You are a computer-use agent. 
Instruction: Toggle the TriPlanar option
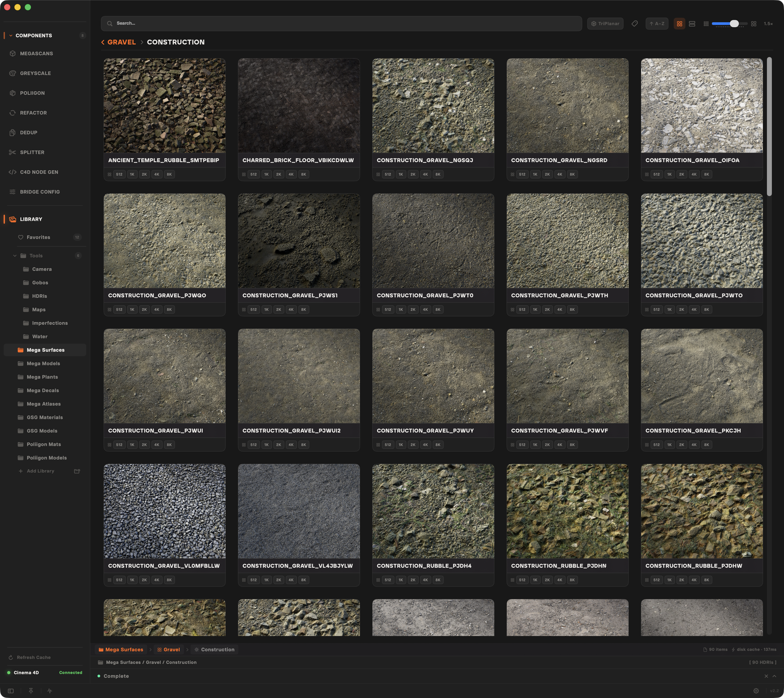(x=605, y=24)
